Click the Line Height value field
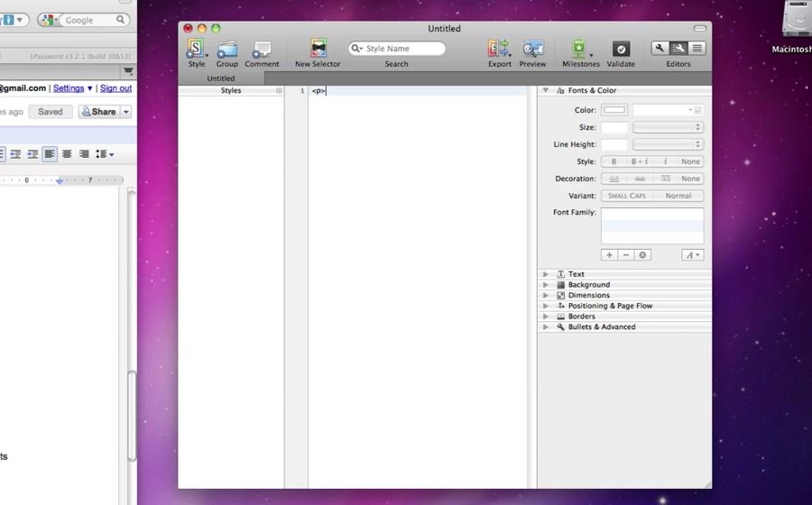Image resolution: width=812 pixels, height=505 pixels. (614, 144)
